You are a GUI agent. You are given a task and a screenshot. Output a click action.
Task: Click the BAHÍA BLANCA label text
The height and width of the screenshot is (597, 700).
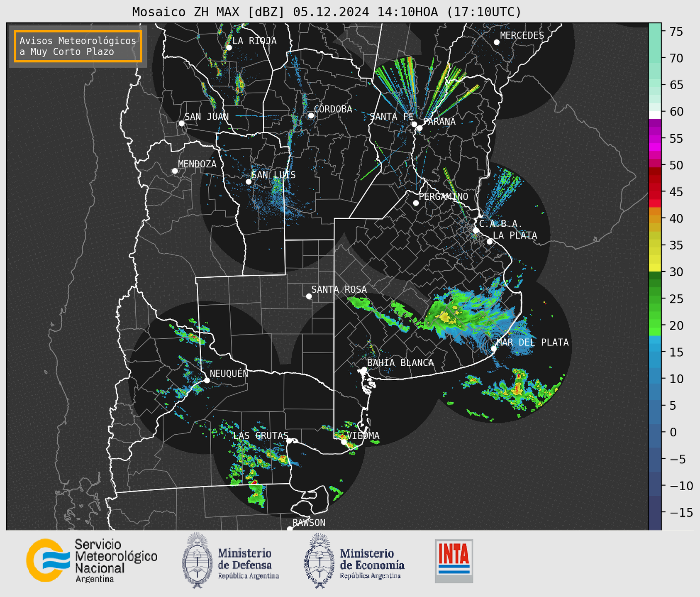pyautogui.click(x=400, y=362)
